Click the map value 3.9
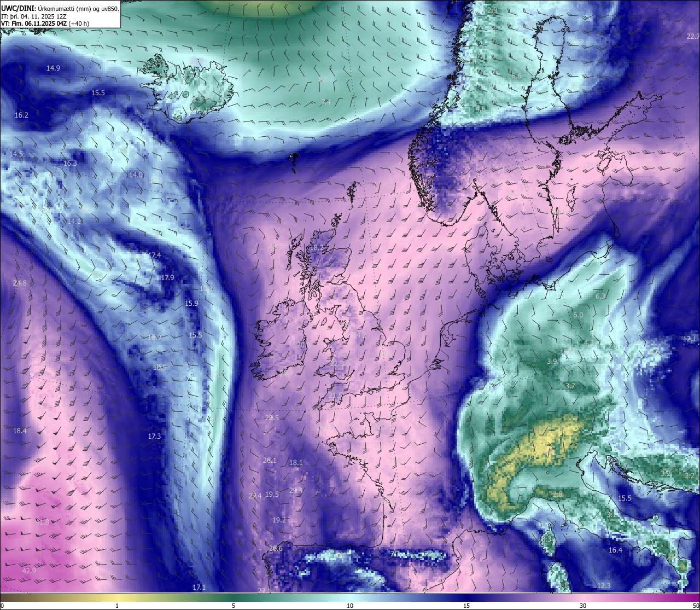Screen dimensions: 700x610 [552, 362]
